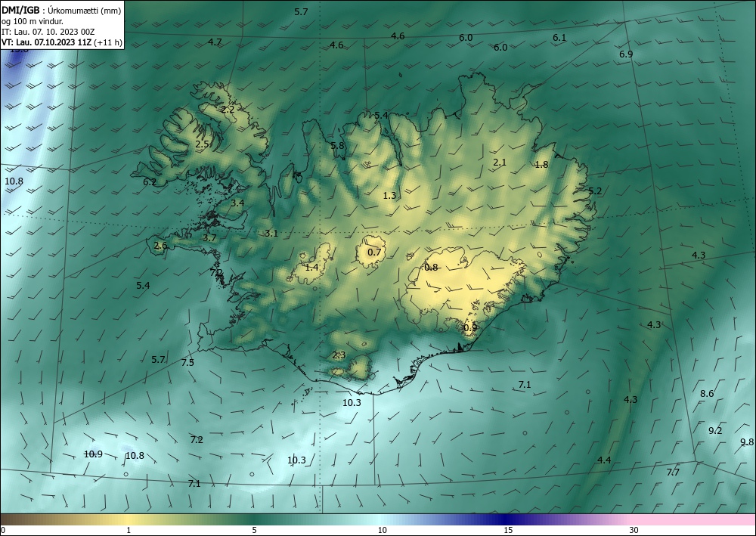Screen dimensions: 756x536
Task: Select the 2.5 value over the Westfjords
Action: (x=202, y=144)
